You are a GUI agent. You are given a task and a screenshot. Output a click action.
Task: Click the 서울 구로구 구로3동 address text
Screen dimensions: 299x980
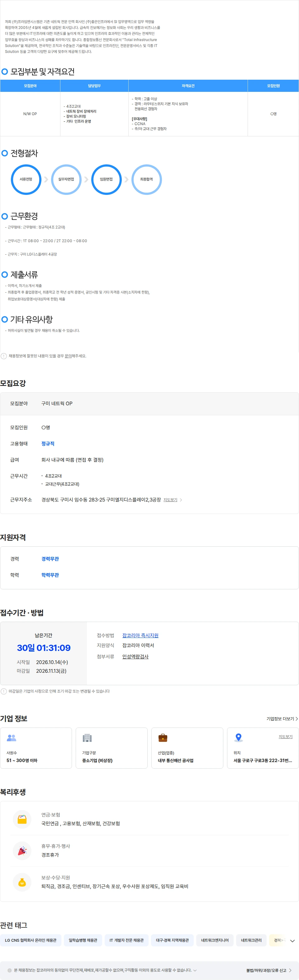(263, 761)
